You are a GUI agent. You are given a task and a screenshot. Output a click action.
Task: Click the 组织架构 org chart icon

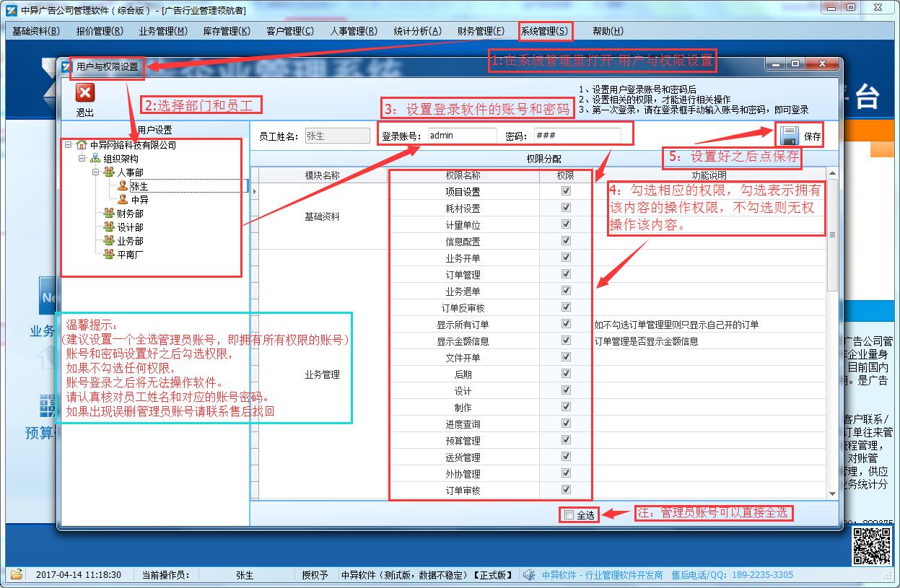coord(95,159)
